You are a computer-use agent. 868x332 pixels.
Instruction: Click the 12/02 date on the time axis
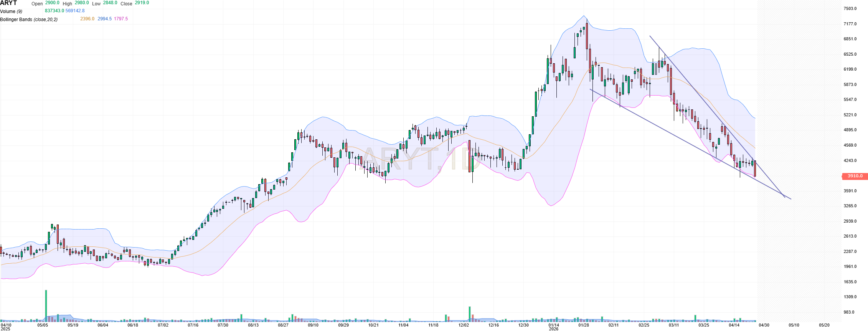464,325
